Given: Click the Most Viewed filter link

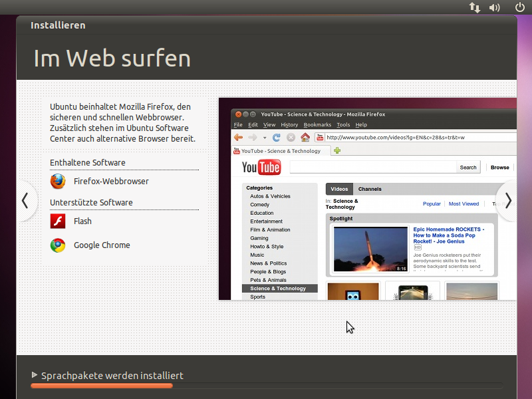Looking at the screenshot, I should [x=464, y=203].
